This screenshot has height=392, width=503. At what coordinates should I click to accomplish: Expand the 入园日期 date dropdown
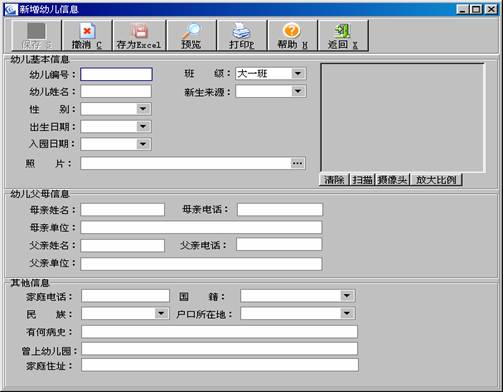click(x=143, y=144)
